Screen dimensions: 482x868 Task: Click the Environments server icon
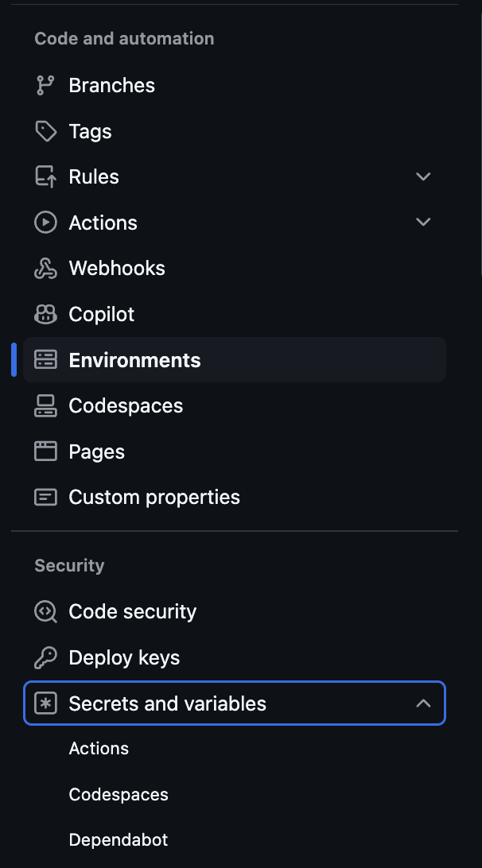click(x=45, y=360)
